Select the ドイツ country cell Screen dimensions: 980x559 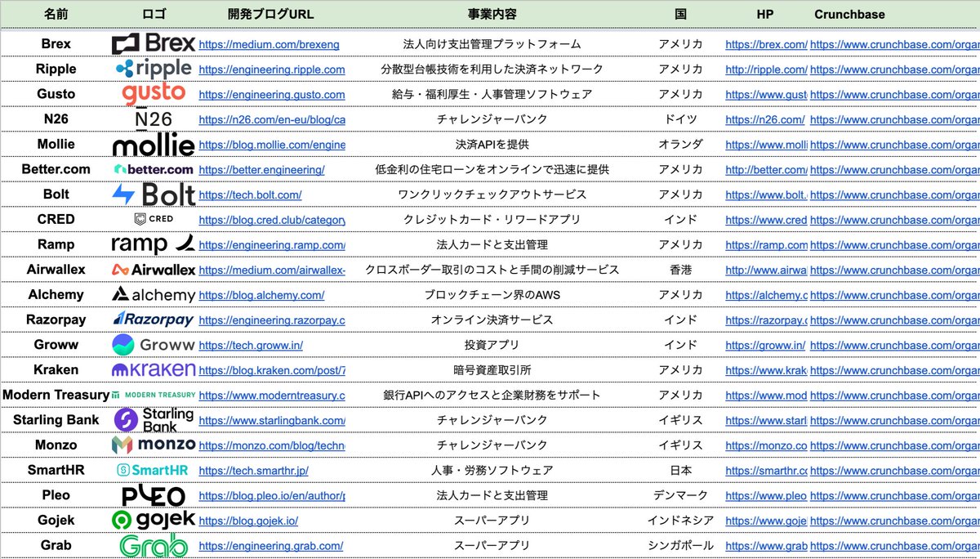(680, 119)
